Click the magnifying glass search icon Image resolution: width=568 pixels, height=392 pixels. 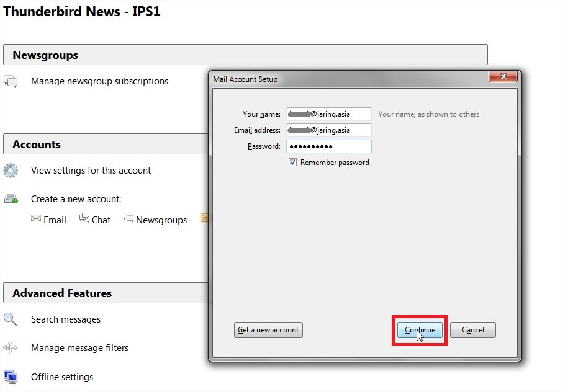click(x=10, y=319)
